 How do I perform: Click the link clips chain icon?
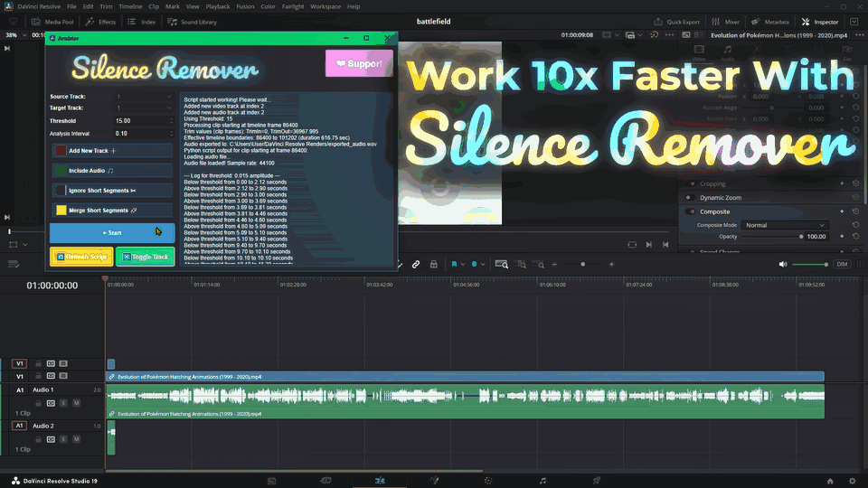416,265
